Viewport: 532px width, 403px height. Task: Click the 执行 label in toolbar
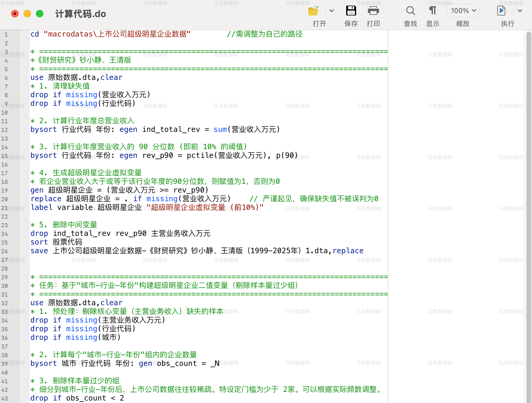pos(508,24)
